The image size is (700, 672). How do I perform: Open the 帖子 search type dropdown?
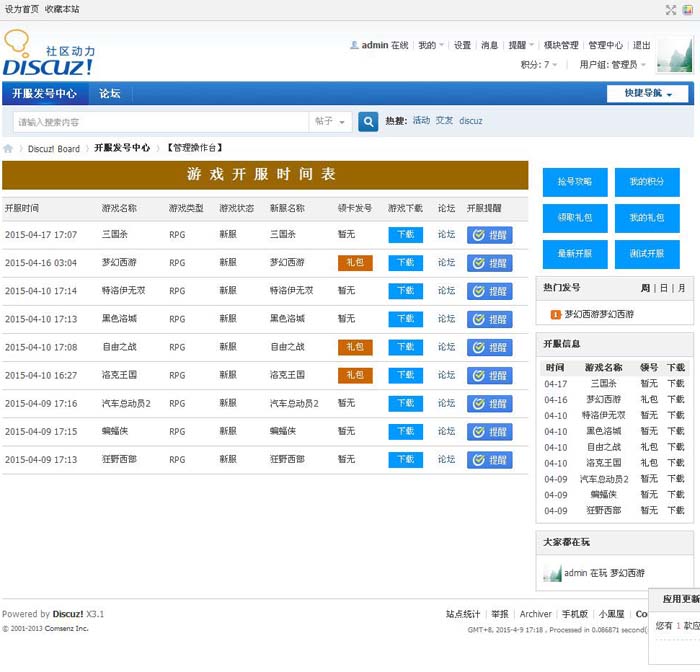pos(330,121)
